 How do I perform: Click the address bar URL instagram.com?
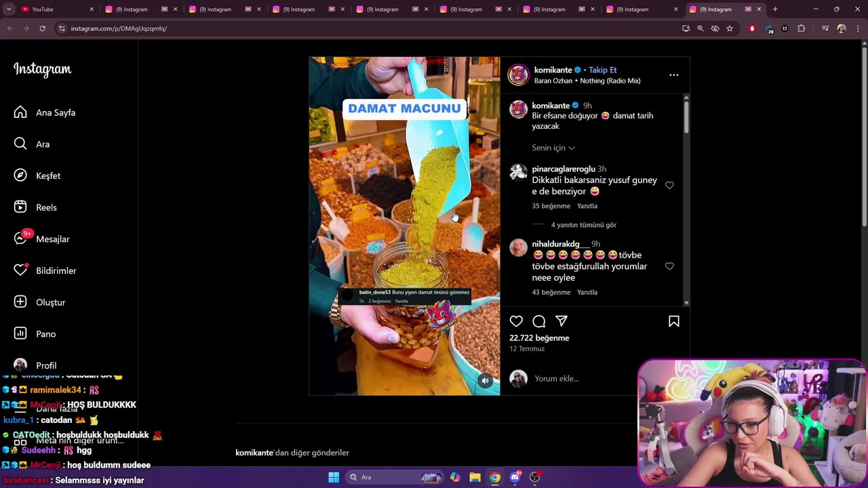click(x=119, y=28)
